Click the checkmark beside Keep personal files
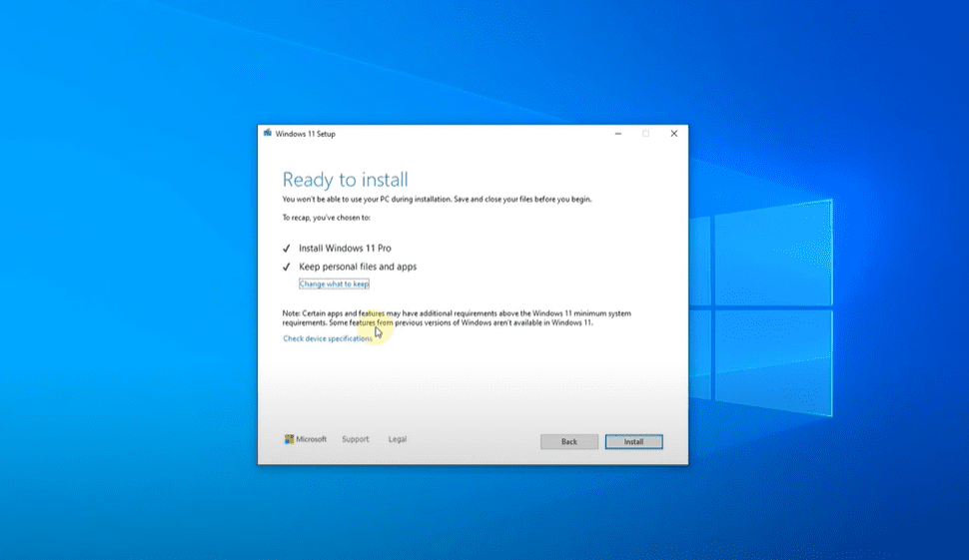 tap(287, 268)
